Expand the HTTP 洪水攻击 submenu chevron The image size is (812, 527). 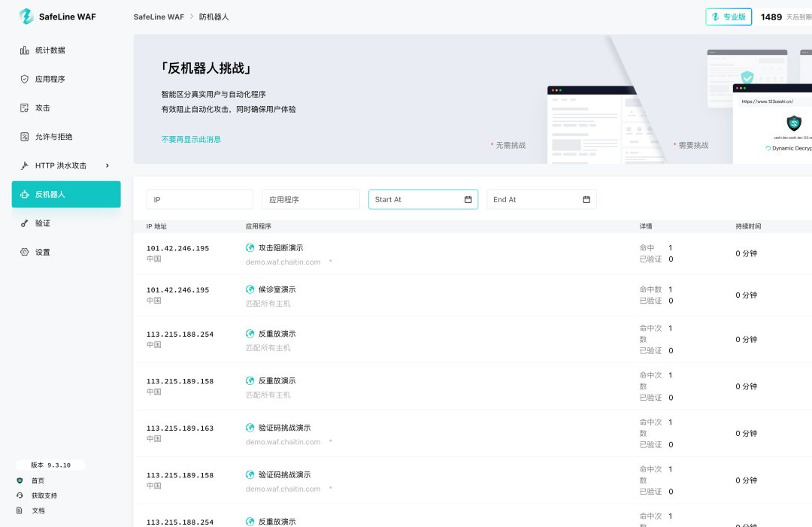[108, 165]
